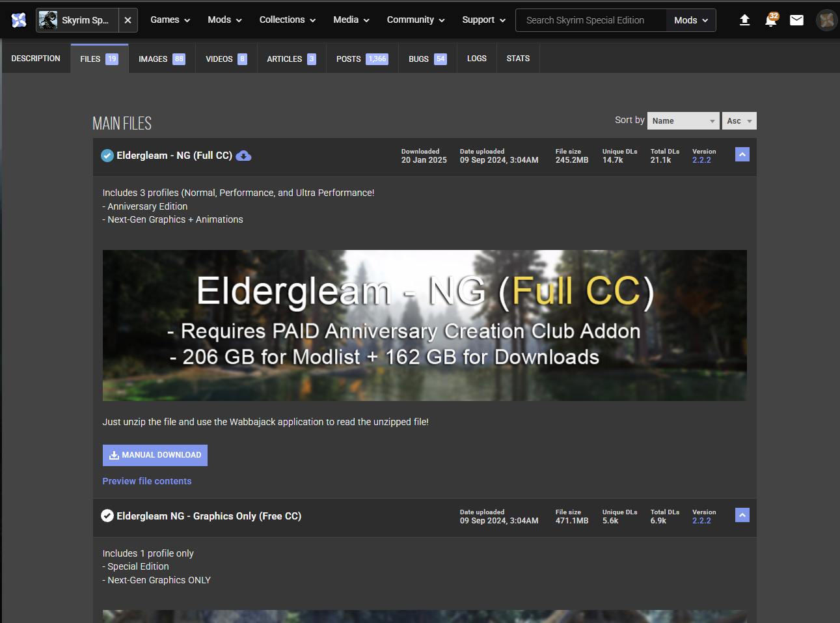
Task: Click version 2.2.2 of Graphics Only file
Action: [701, 521]
